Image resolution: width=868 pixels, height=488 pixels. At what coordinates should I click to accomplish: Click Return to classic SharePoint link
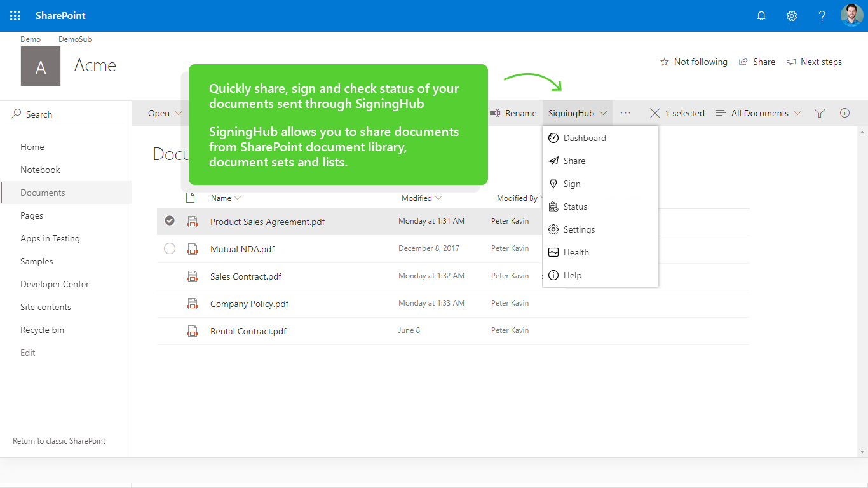59,441
